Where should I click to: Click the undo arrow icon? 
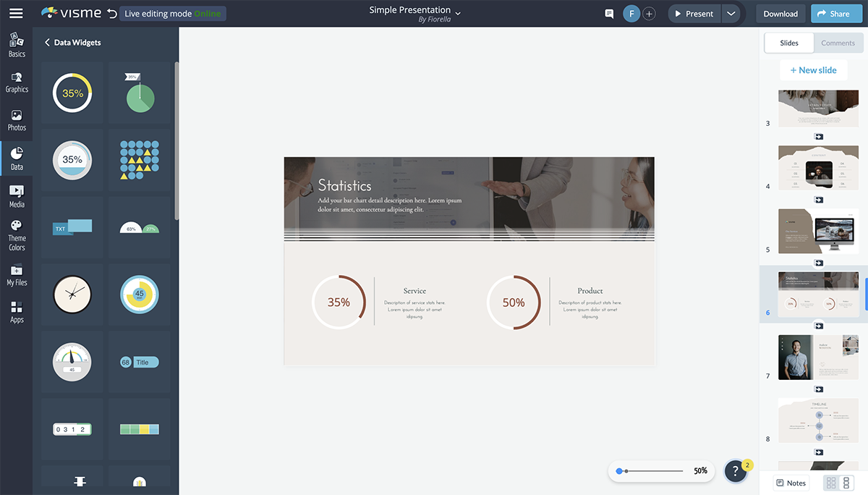[x=111, y=14]
